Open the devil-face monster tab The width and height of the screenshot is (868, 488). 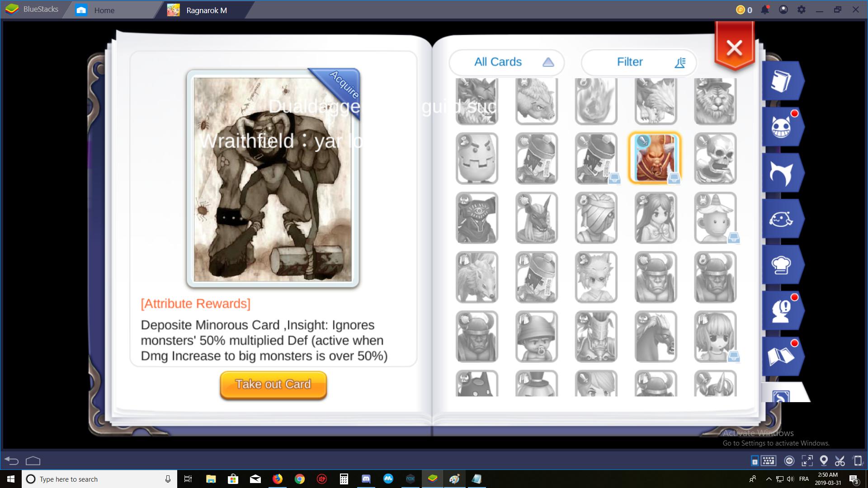click(x=783, y=127)
